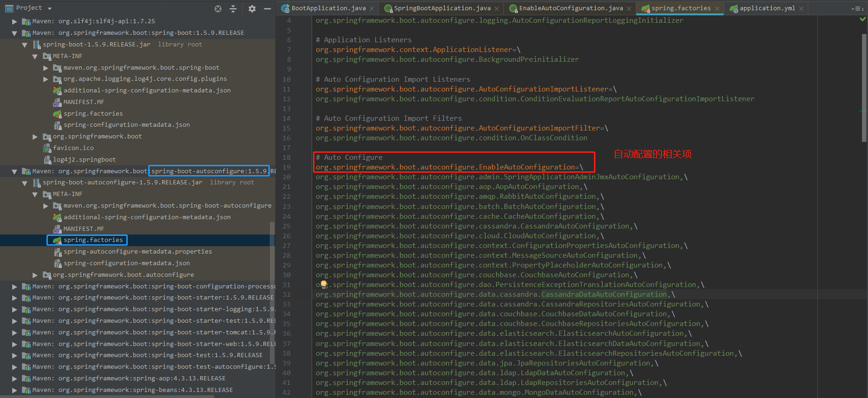
Task: Select additional-spring-configuration-metadata.json in autoconfigure jar
Action: 147,217
